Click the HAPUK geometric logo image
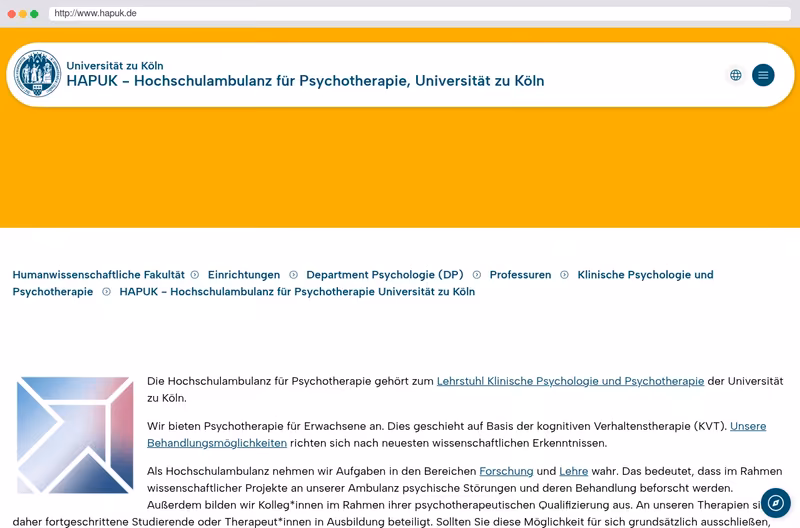The width and height of the screenshot is (800, 528). tap(75, 435)
